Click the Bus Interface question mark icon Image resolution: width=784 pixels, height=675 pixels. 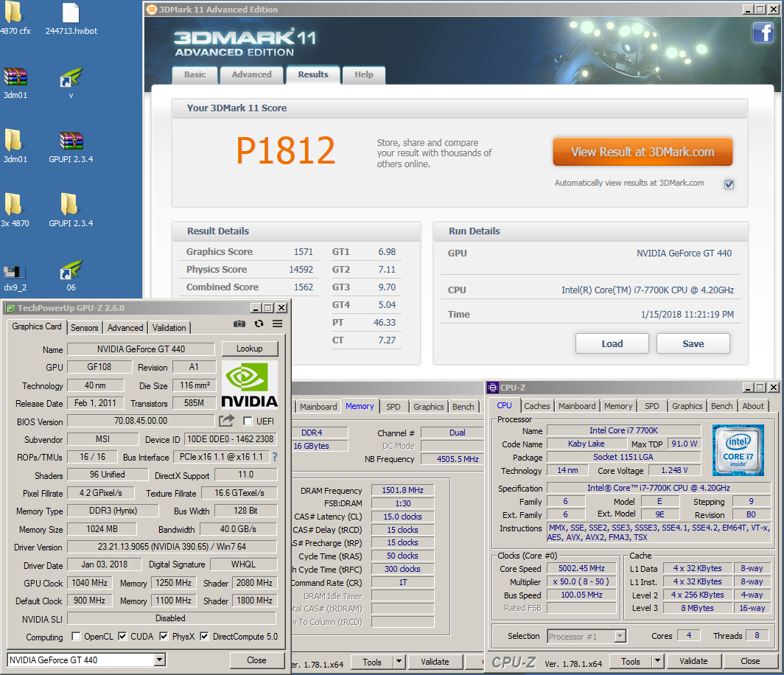pos(275,456)
